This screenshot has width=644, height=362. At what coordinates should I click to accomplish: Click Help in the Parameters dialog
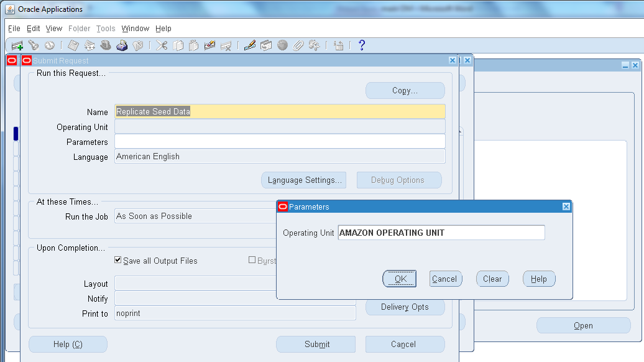tap(539, 279)
